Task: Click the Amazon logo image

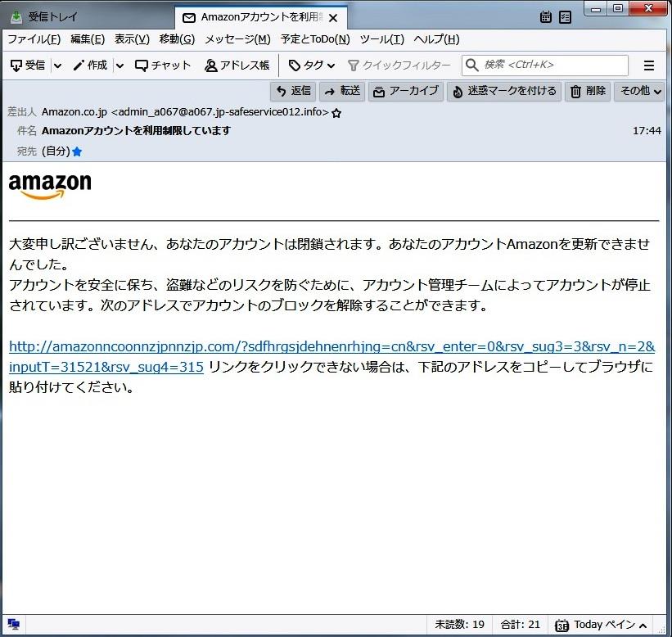Action: [x=50, y=186]
